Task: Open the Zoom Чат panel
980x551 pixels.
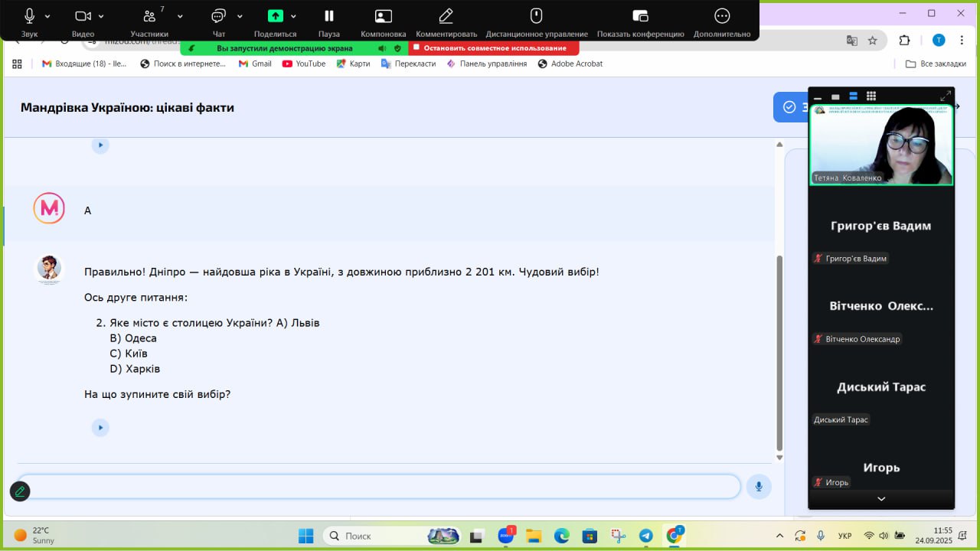Action: (218, 17)
